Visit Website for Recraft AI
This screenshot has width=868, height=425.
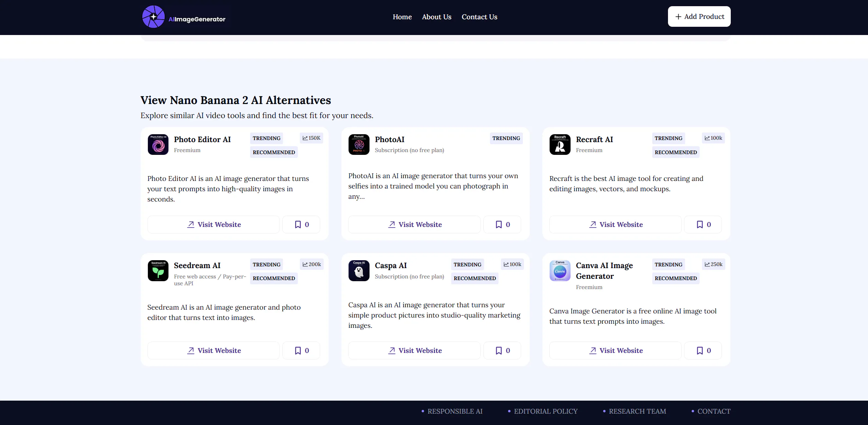[x=615, y=225]
